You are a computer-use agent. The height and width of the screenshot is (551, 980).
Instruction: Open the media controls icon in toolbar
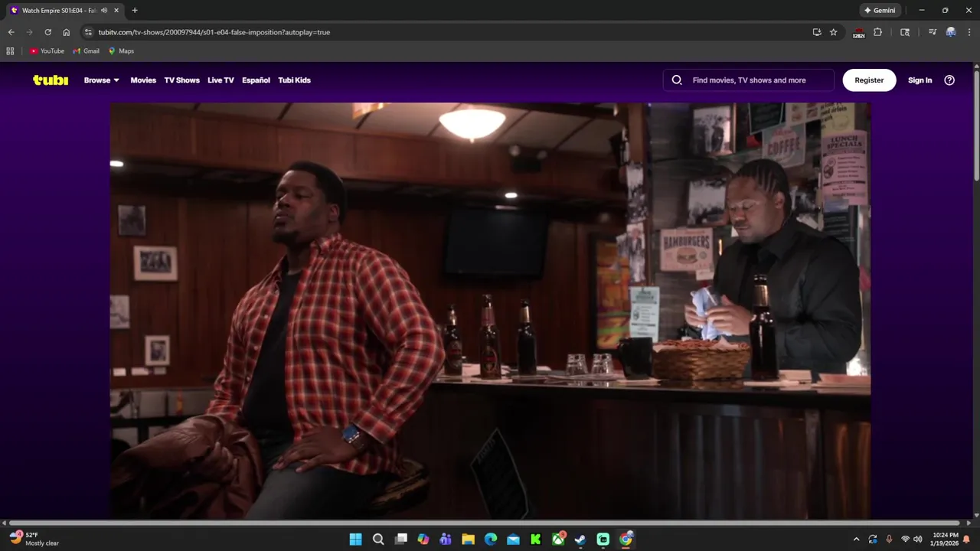click(x=932, y=32)
